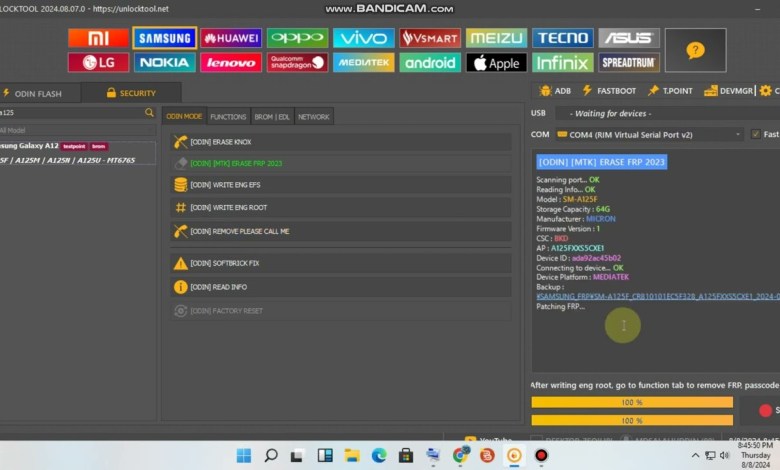
Task: Click the ADB toolbar button
Action: tap(555, 91)
